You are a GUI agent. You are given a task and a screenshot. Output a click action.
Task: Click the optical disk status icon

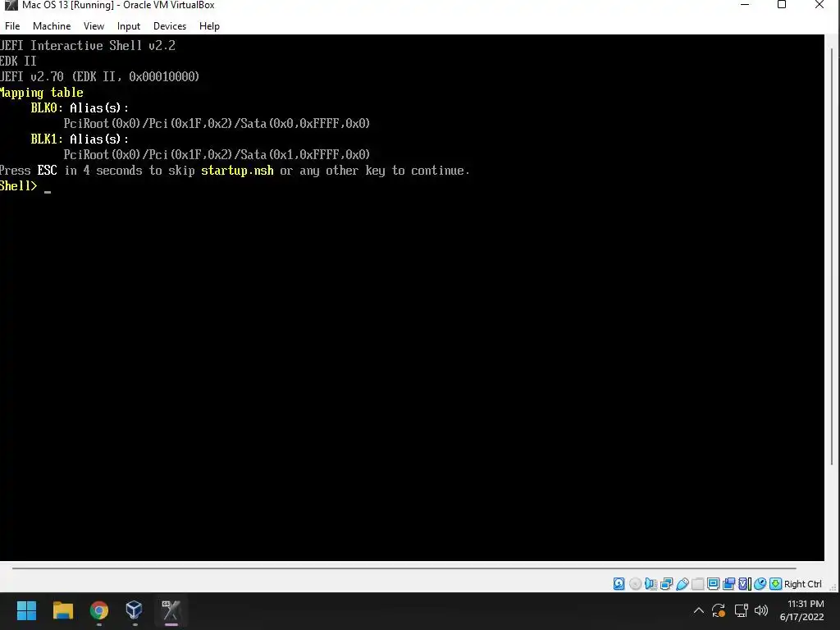click(635, 584)
